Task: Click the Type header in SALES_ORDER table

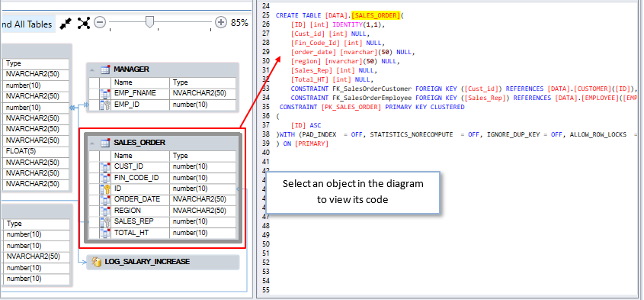Action: [x=181, y=156]
